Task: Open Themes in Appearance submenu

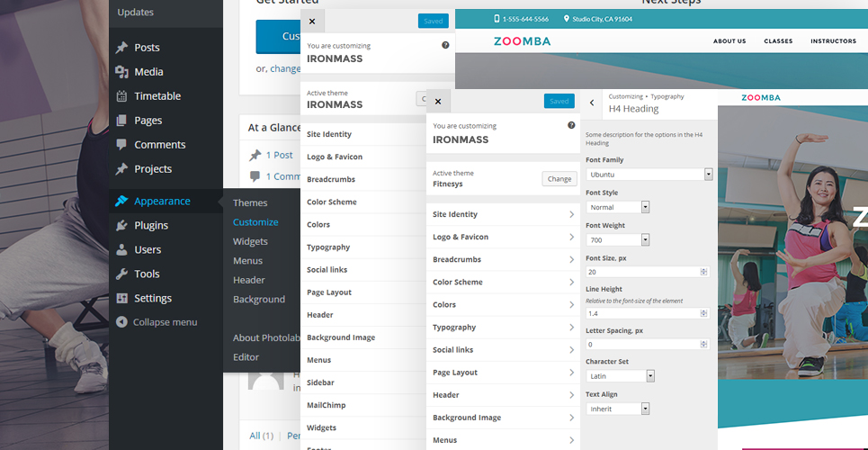Action: [x=250, y=203]
